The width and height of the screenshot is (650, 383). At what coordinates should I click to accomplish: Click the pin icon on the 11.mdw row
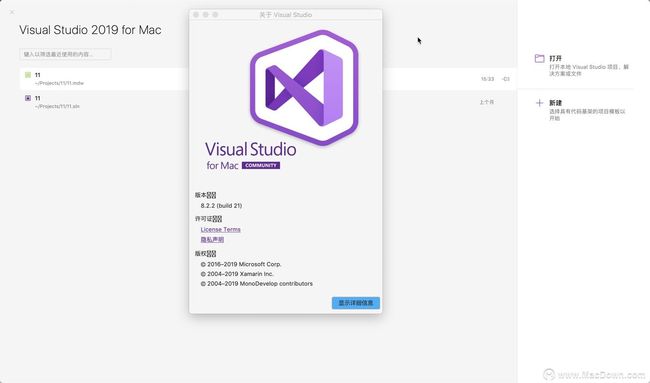click(x=505, y=79)
